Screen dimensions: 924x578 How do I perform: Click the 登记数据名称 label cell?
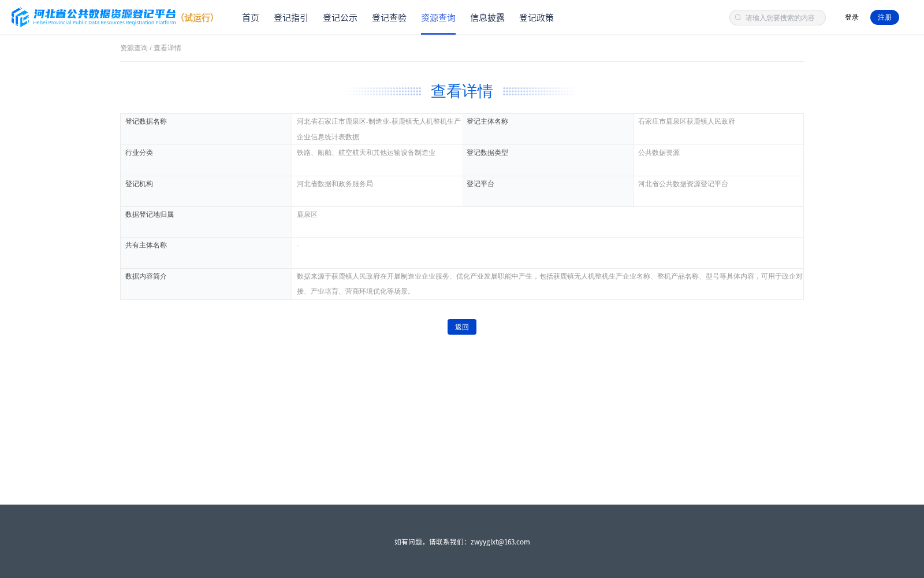[x=206, y=129]
